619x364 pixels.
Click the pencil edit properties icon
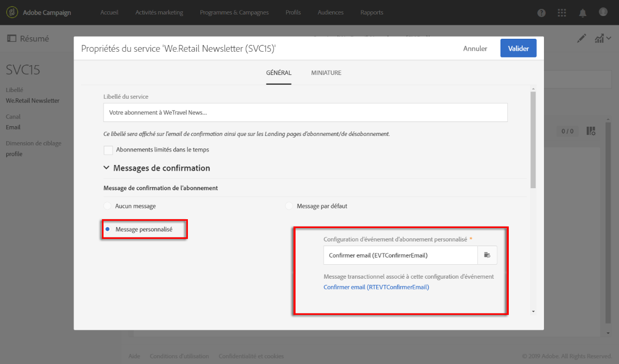coord(581,38)
